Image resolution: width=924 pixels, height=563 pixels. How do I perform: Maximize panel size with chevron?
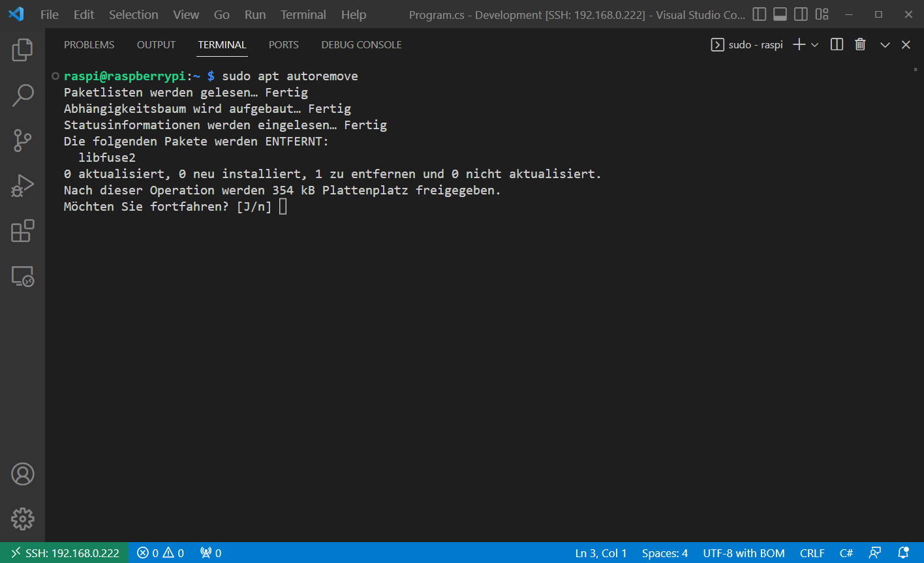[x=885, y=44]
